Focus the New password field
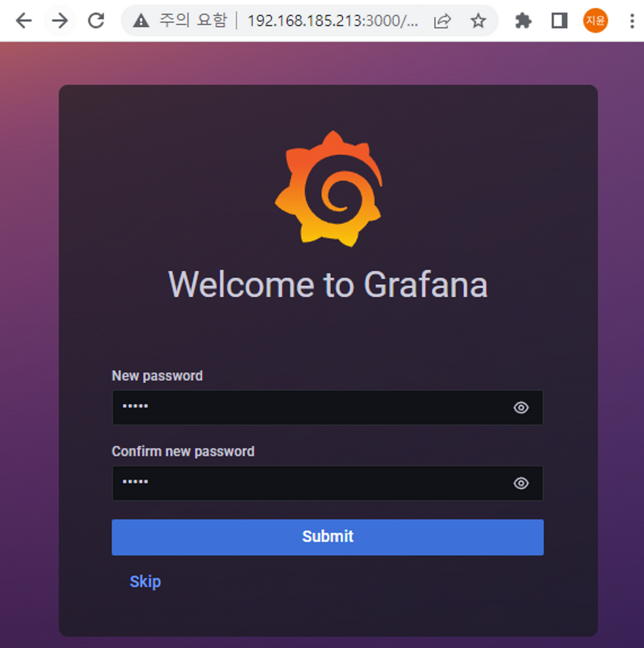 (328, 407)
